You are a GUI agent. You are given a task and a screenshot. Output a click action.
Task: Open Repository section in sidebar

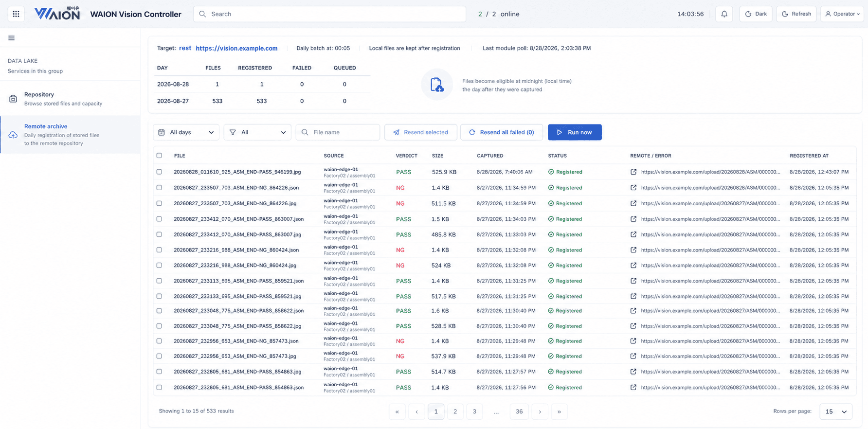click(71, 99)
